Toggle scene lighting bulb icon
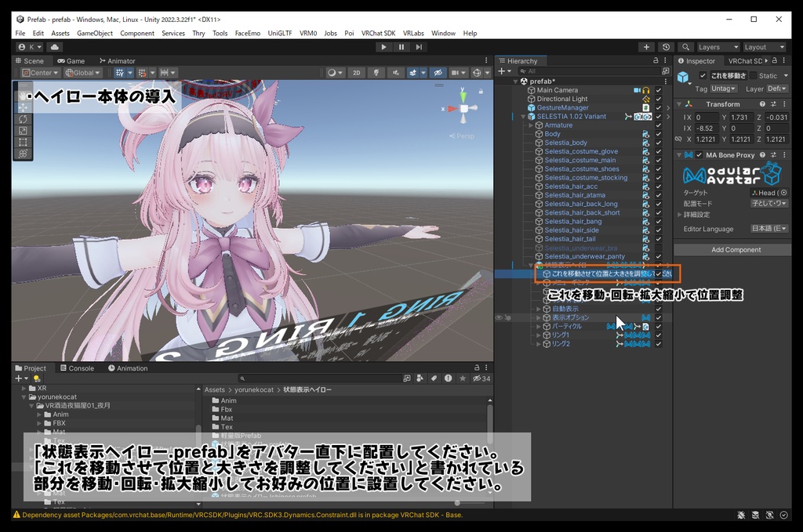 click(376, 73)
